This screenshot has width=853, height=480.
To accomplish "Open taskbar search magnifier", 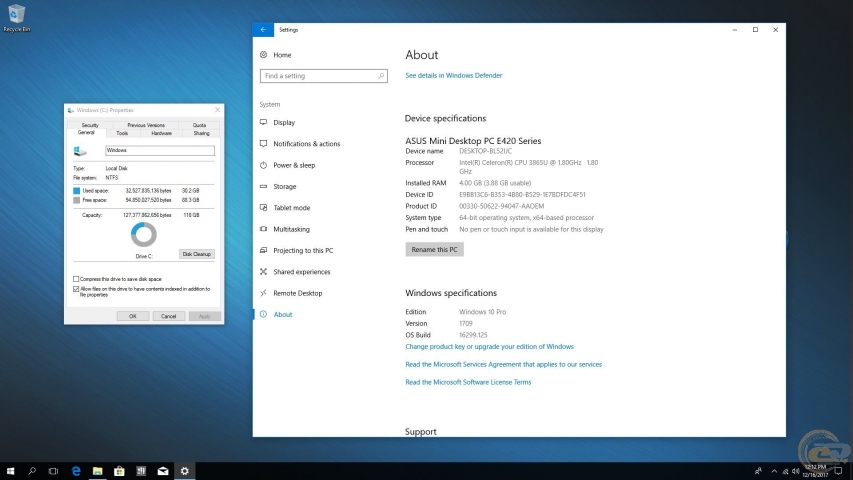I will [x=32, y=471].
